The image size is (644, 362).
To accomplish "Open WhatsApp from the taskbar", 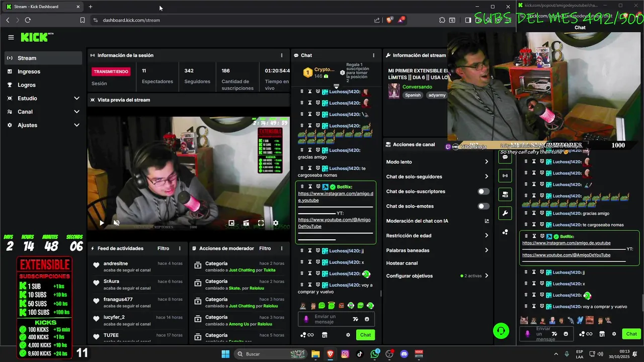I will coord(375,354).
